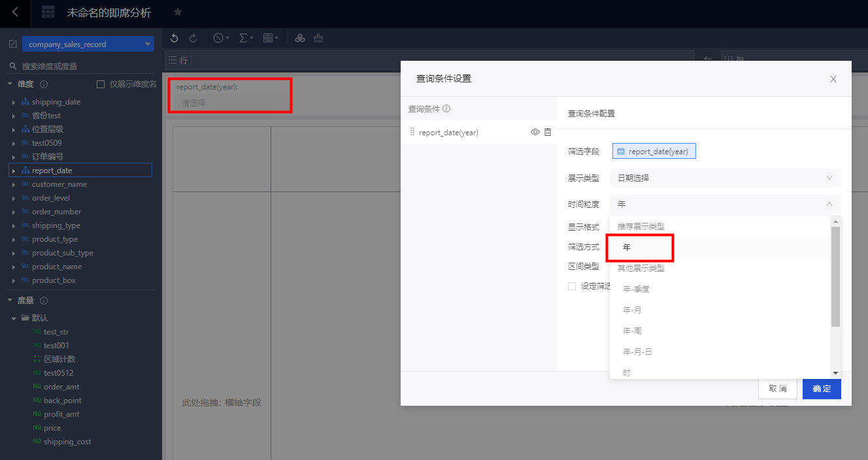
Task: Open the sigma aggregation tool
Action: [x=245, y=39]
